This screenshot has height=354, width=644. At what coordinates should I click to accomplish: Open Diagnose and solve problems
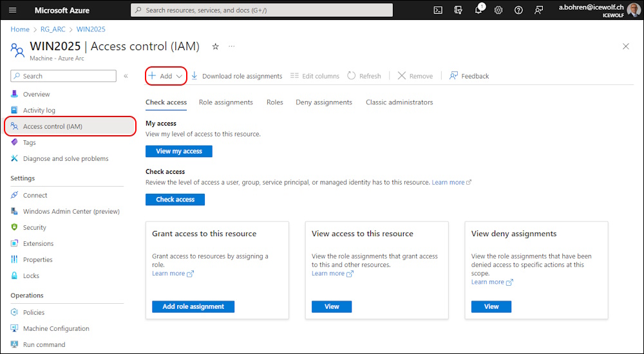pyautogui.click(x=66, y=158)
